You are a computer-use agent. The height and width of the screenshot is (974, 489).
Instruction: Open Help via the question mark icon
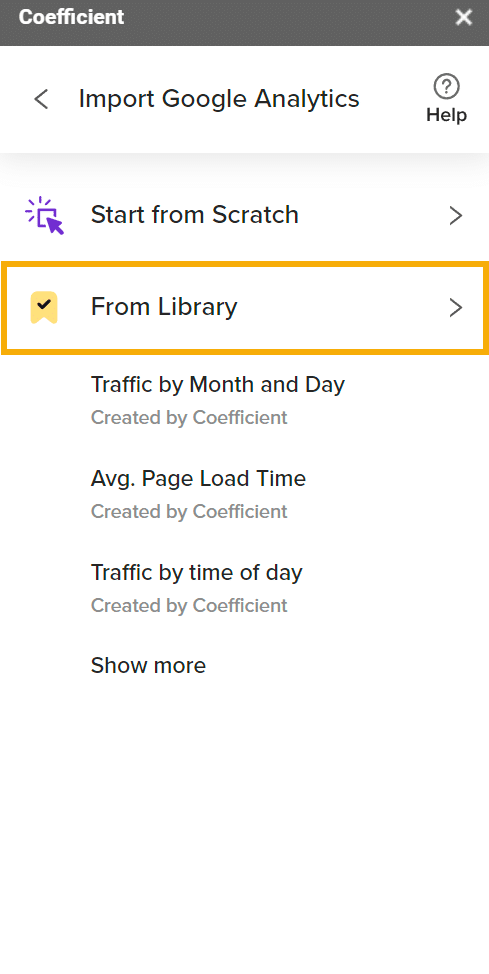coord(446,87)
